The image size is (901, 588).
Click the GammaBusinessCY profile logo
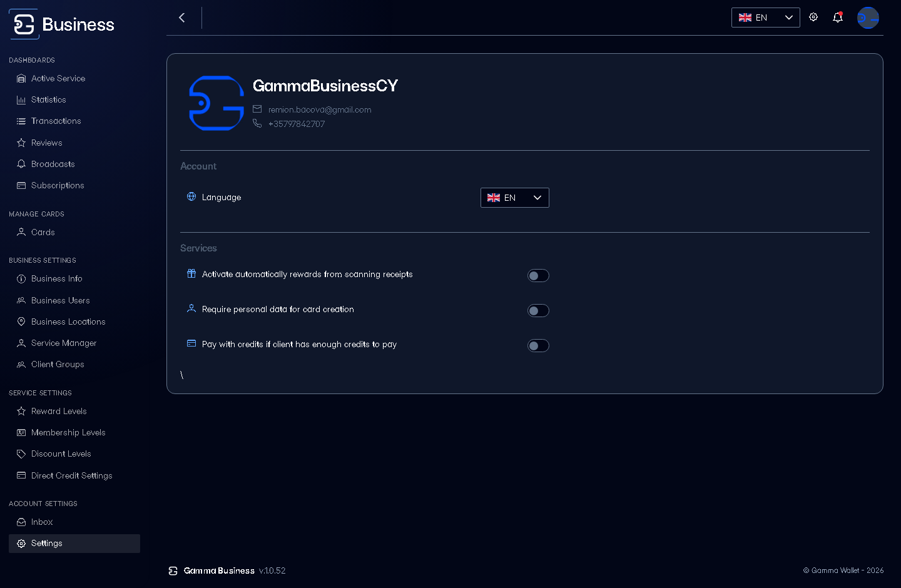(216, 103)
